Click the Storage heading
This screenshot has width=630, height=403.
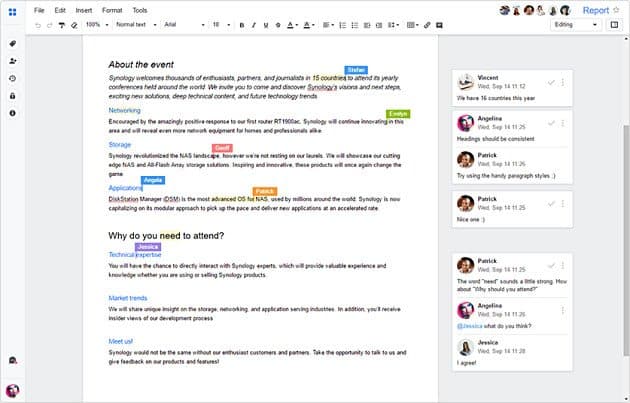119,145
